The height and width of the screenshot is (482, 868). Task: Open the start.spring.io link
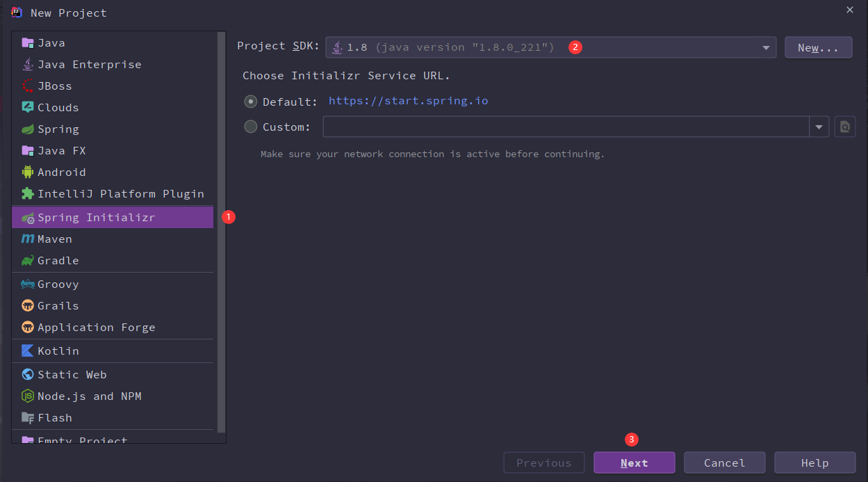point(408,101)
